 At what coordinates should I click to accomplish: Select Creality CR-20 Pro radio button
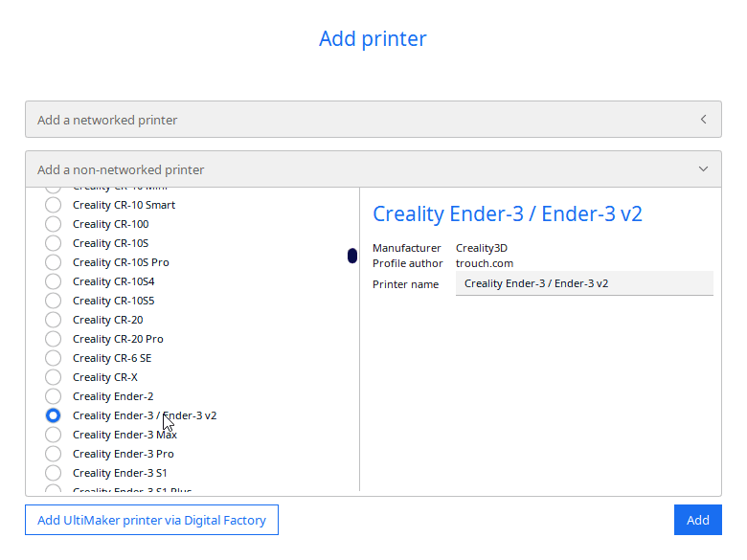click(53, 339)
